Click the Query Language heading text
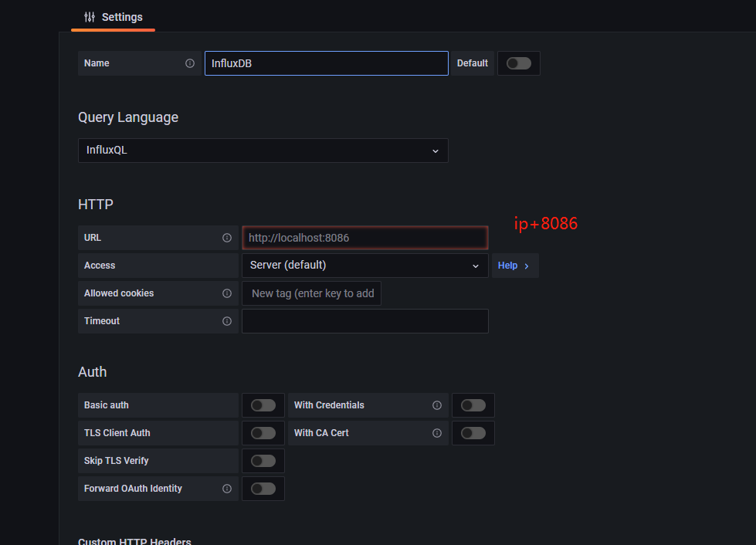The image size is (756, 545). [x=128, y=117]
